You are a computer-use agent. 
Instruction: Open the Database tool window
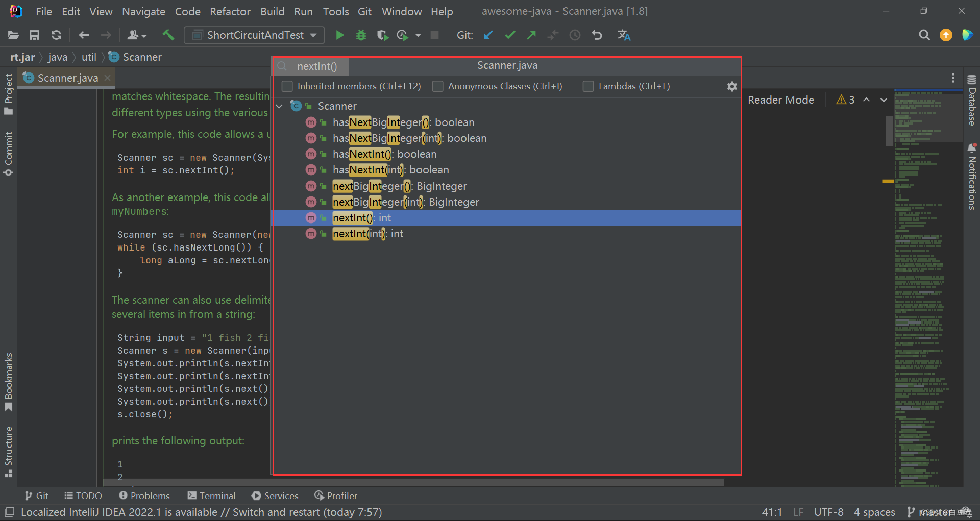972,100
